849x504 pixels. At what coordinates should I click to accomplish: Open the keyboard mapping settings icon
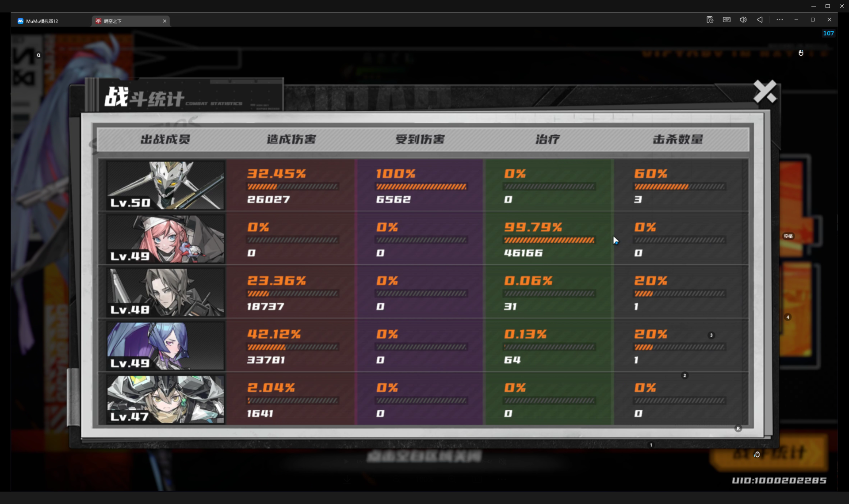point(727,19)
